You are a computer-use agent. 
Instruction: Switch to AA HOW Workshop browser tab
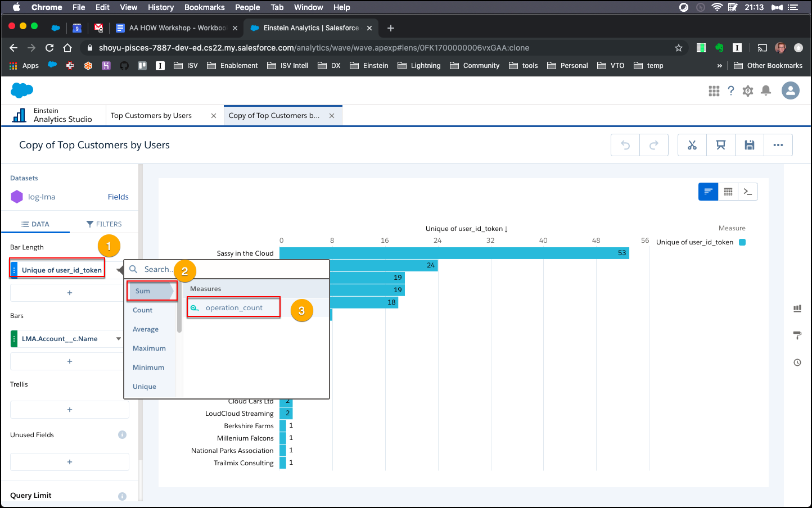pyautogui.click(x=177, y=28)
